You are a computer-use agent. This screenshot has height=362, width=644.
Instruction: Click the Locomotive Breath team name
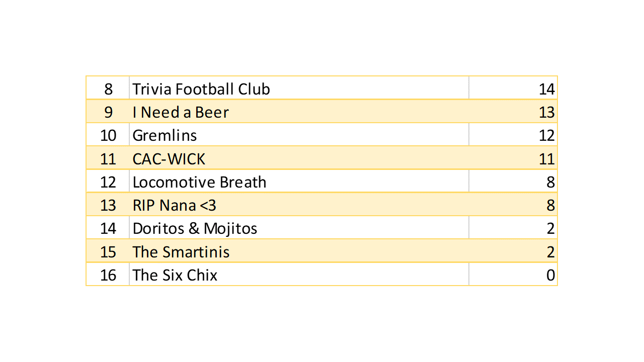coord(199,182)
